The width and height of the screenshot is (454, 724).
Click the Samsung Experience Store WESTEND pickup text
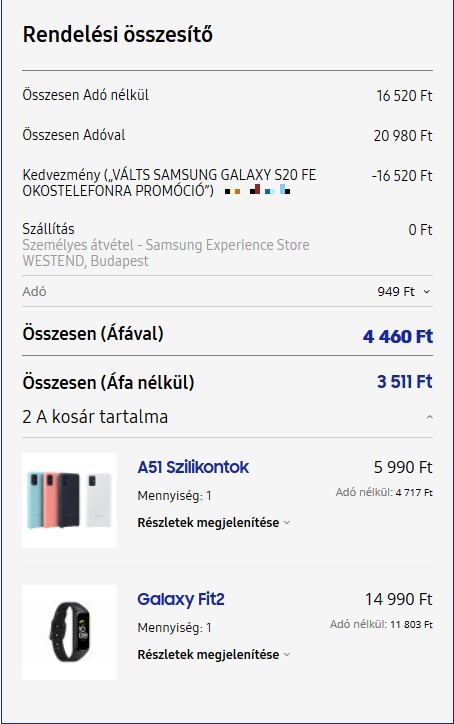coord(166,253)
